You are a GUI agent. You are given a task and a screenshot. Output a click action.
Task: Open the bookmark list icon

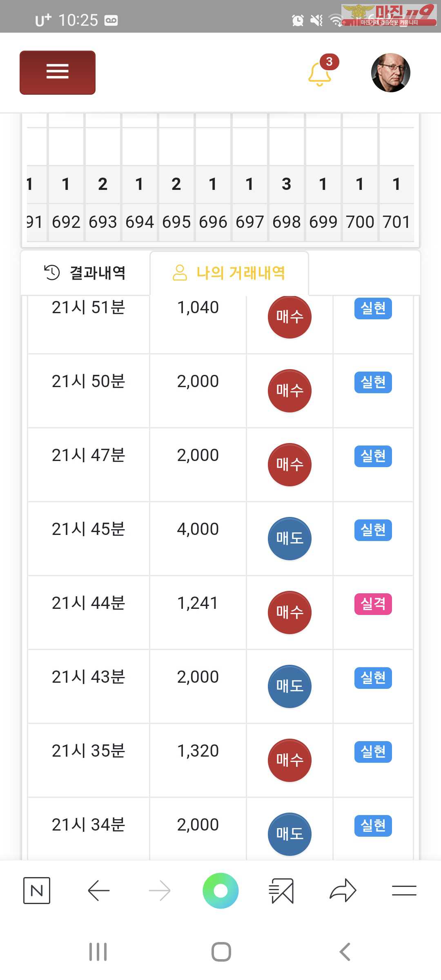pyautogui.click(x=281, y=891)
